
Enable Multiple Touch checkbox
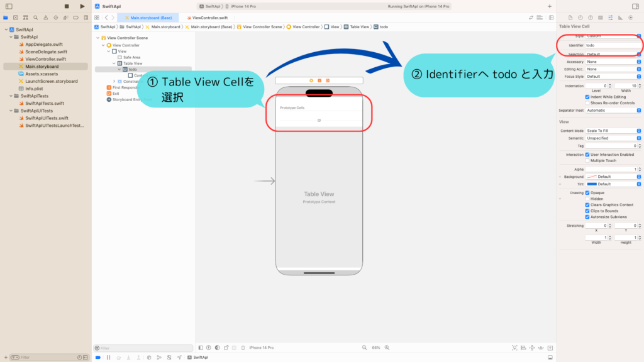pos(587,160)
